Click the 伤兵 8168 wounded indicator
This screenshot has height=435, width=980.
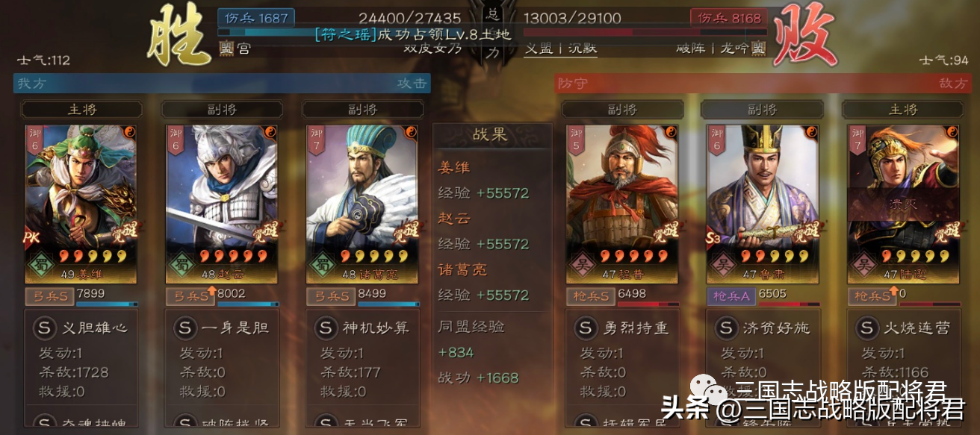point(728,18)
